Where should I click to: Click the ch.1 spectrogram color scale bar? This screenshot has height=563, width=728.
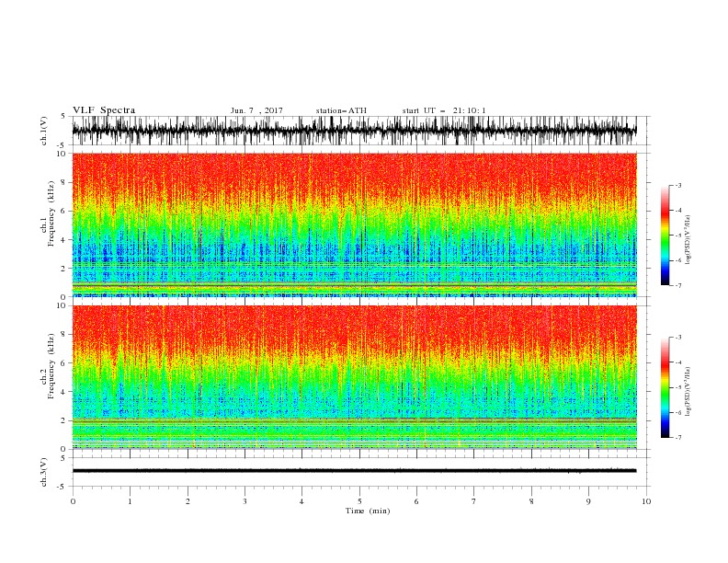coord(665,236)
